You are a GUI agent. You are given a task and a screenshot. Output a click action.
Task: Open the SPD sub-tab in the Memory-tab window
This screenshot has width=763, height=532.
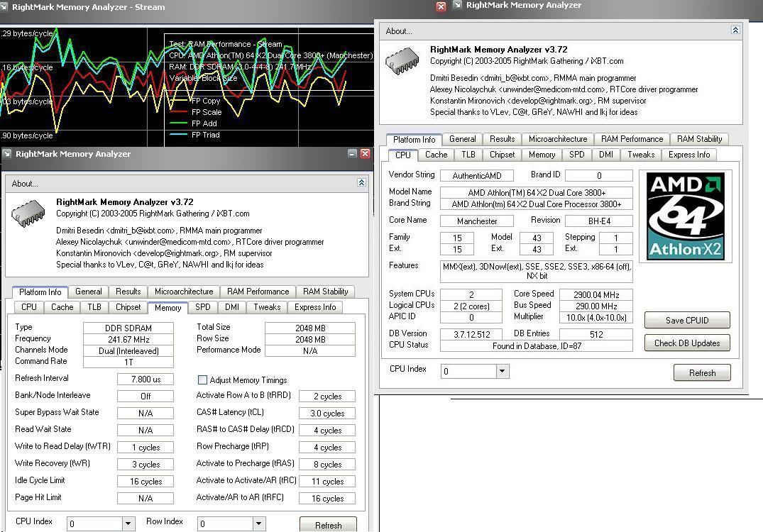pos(203,307)
